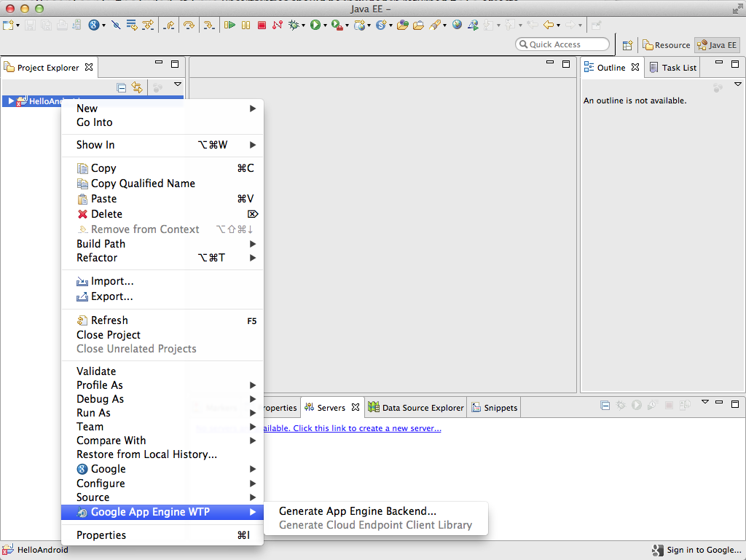
Task: Click the Debug bug icon
Action: pyautogui.click(x=294, y=25)
